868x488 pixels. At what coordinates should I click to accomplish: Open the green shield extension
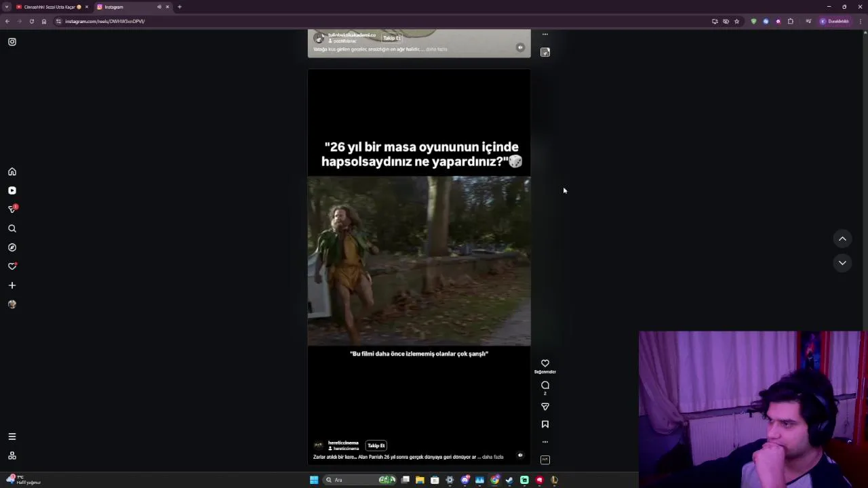pyautogui.click(x=753, y=21)
